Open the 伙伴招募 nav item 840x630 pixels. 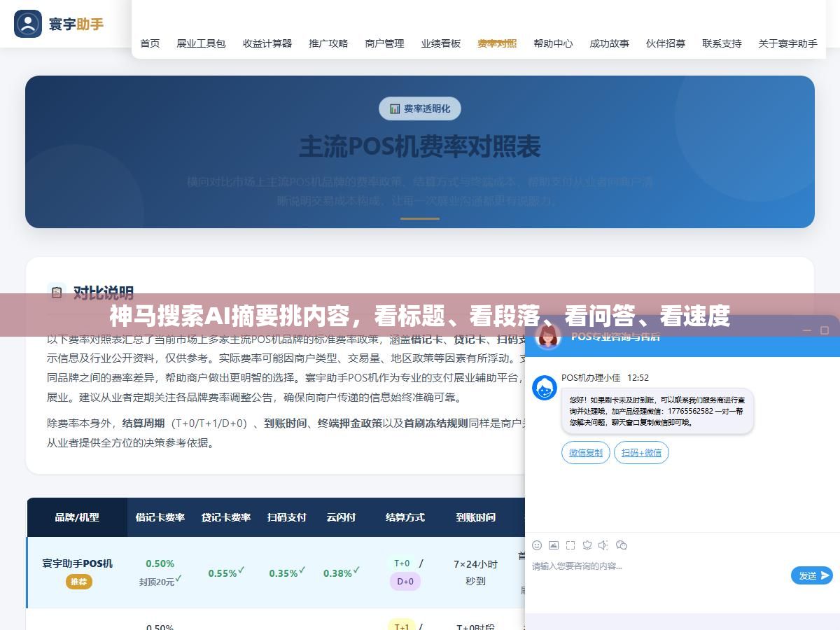(x=666, y=43)
